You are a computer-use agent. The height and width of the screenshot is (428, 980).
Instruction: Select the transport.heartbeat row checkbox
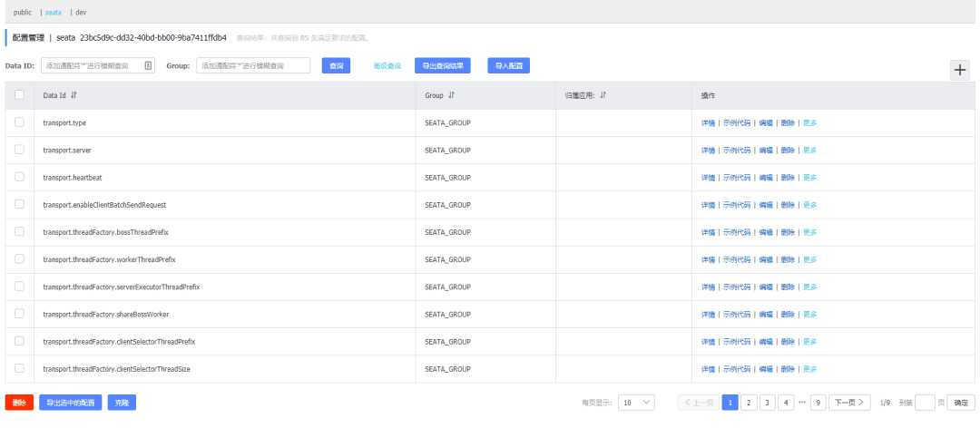click(x=19, y=177)
